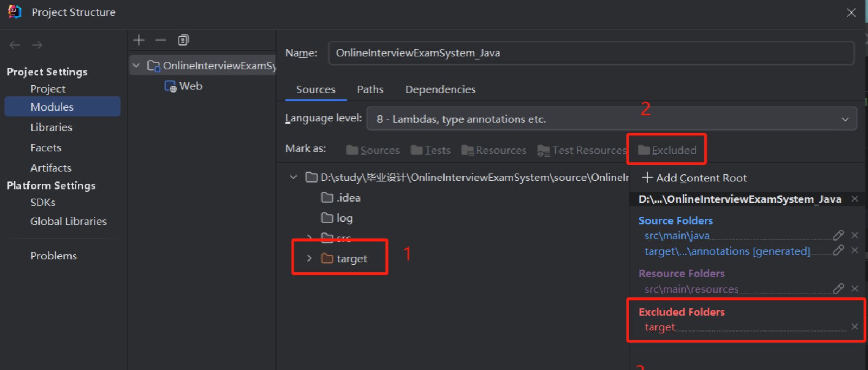Go forward with the right arrow

37,45
